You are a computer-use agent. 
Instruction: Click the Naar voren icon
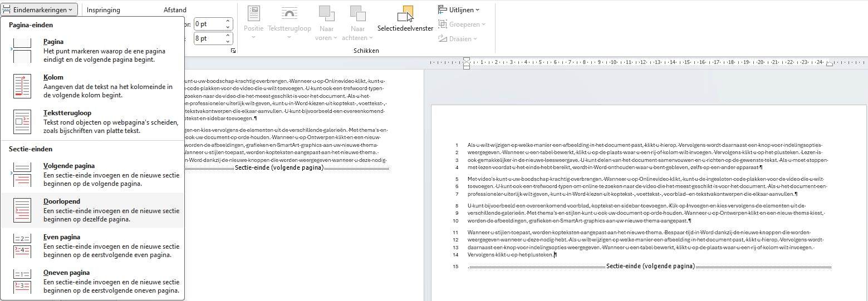click(327, 13)
